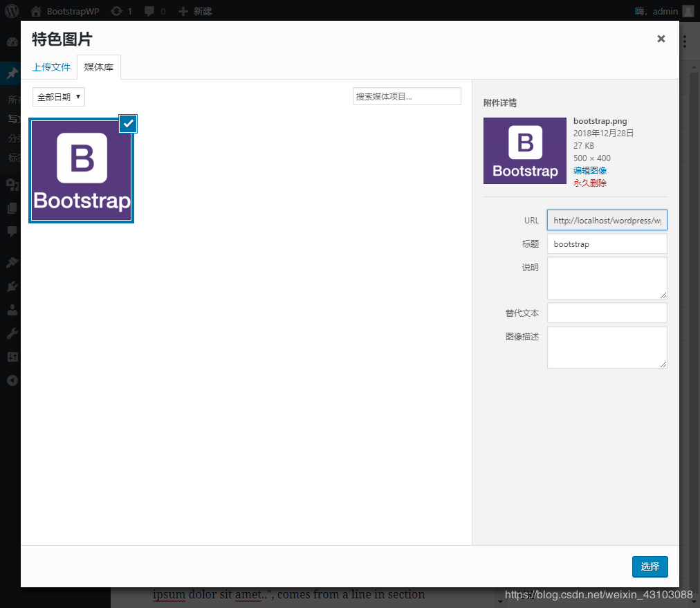The height and width of the screenshot is (608, 700).
Task: Open the 新建 new content menu
Action: (x=195, y=11)
